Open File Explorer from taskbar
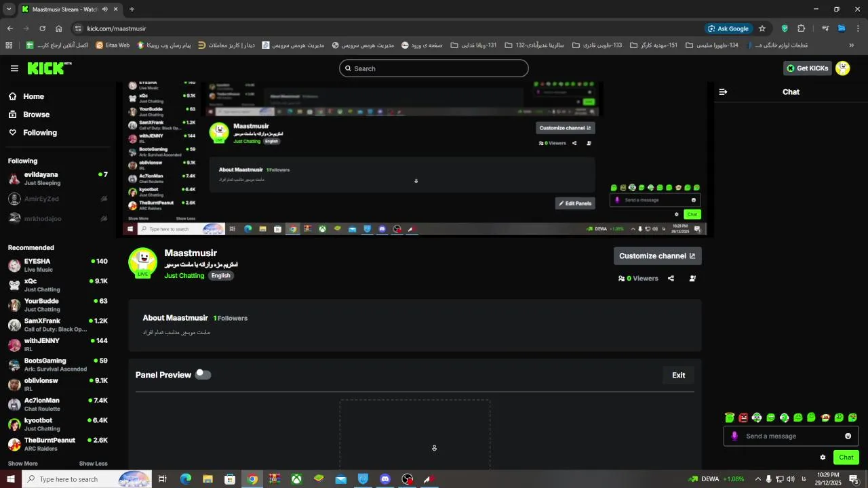868x488 pixels. (208, 479)
